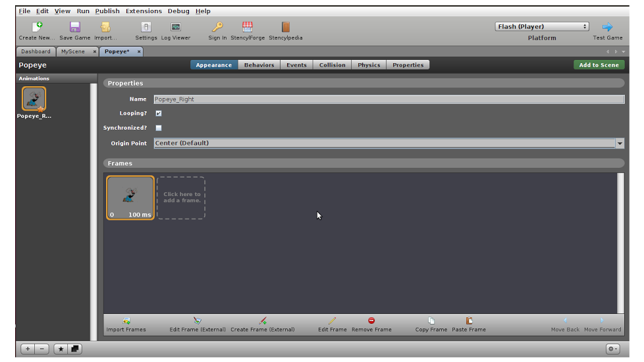
Task: Click the Create New toolbar icon
Action: click(37, 27)
